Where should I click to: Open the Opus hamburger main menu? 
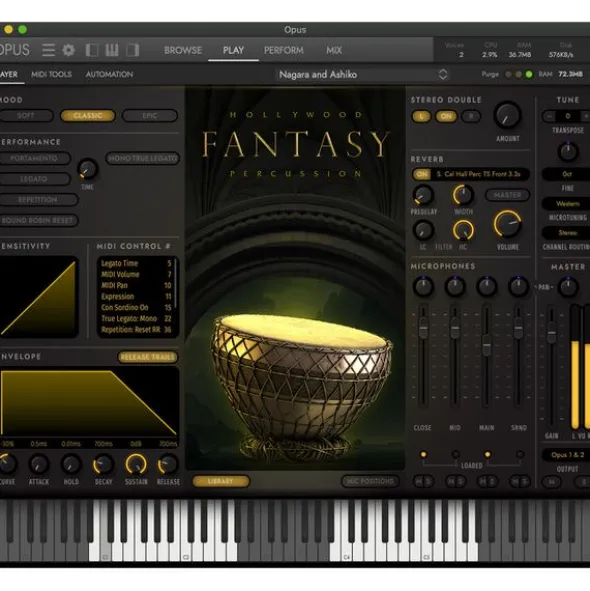[48, 50]
